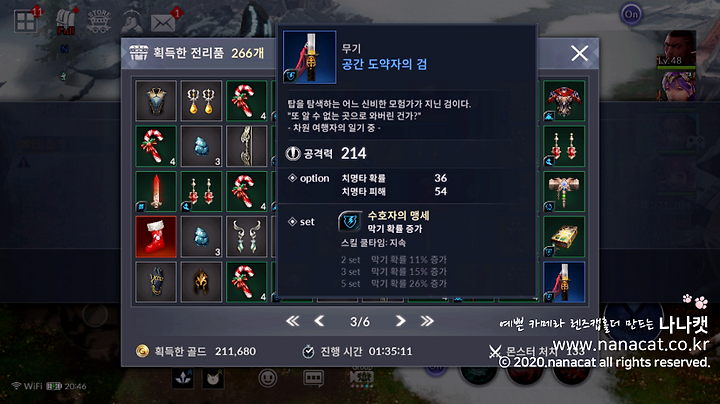Click the guardian's oath set skill icon
Viewport: 720px width, 404px height.
pos(350,221)
